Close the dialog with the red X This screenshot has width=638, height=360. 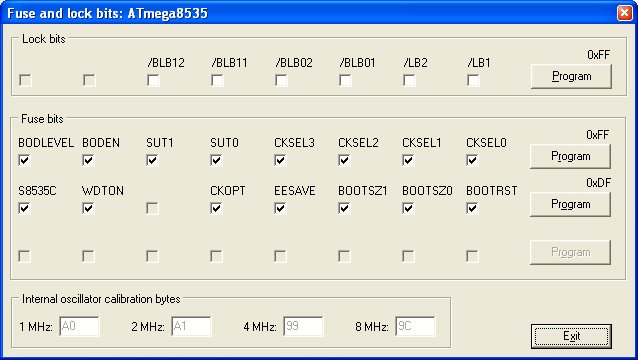click(624, 13)
